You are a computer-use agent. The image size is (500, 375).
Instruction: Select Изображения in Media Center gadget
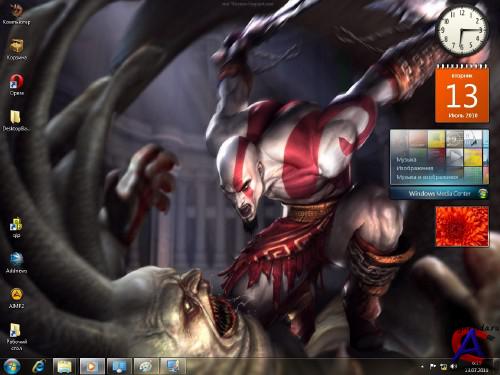coord(415,168)
